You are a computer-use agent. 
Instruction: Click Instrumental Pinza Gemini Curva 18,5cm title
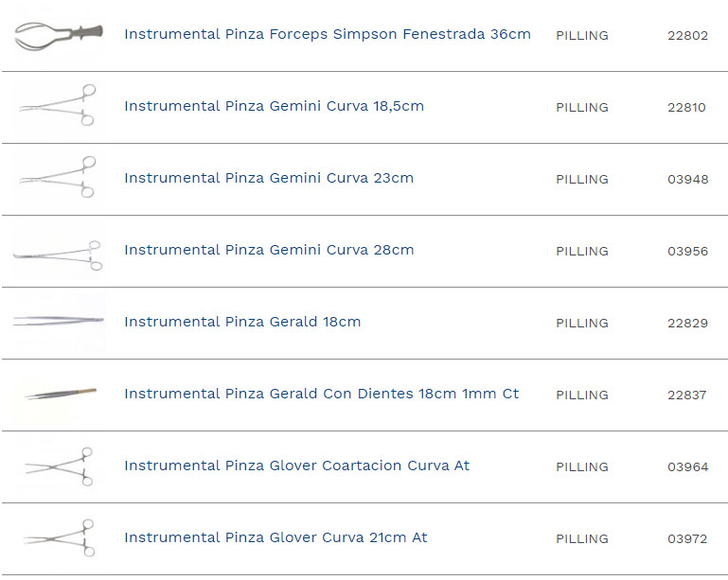click(x=274, y=106)
